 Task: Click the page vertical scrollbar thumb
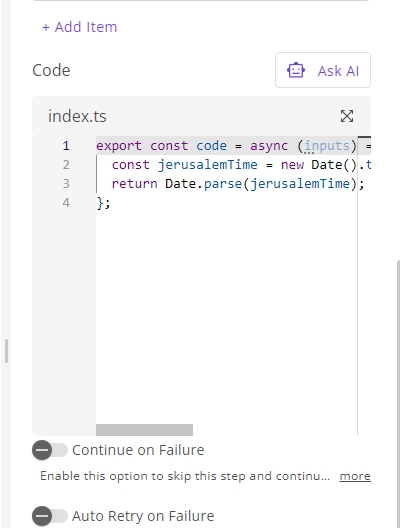398,393
